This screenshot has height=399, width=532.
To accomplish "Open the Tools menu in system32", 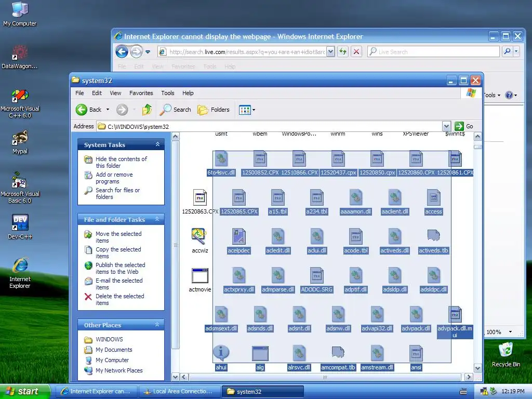I will pos(168,93).
